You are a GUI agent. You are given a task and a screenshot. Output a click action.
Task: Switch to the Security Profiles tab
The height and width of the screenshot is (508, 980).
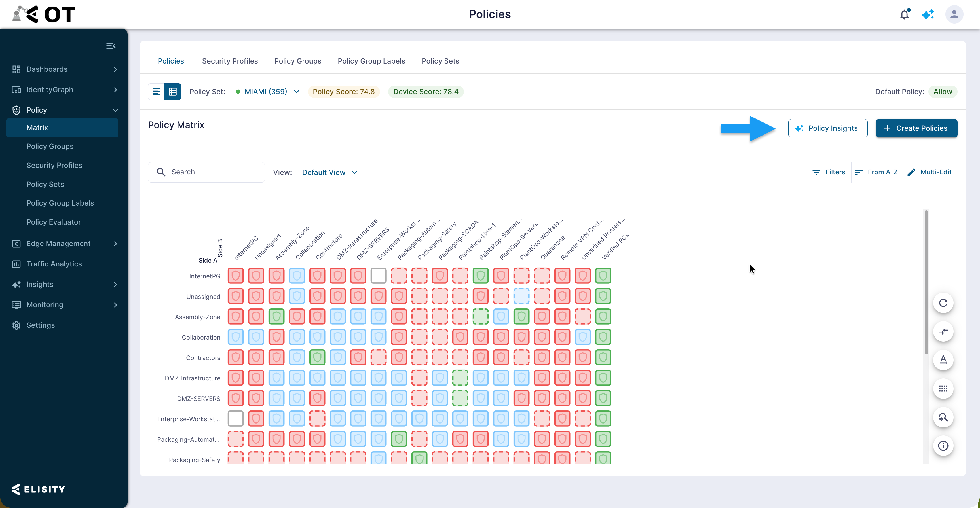pyautogui.click(x=230, y=61)
